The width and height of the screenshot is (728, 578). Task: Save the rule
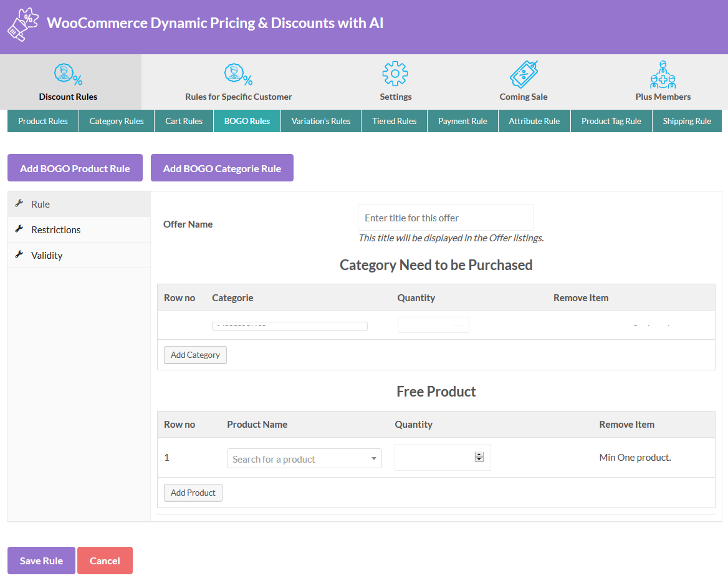[41, 560]
